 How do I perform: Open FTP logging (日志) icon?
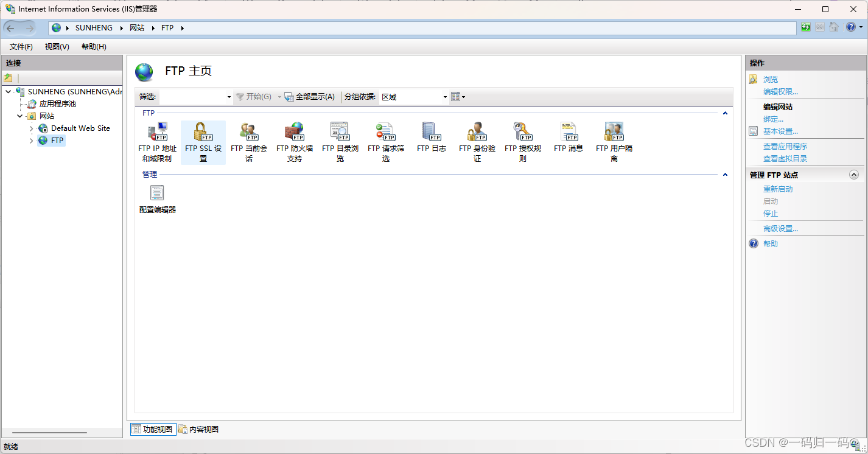[432, 138]
